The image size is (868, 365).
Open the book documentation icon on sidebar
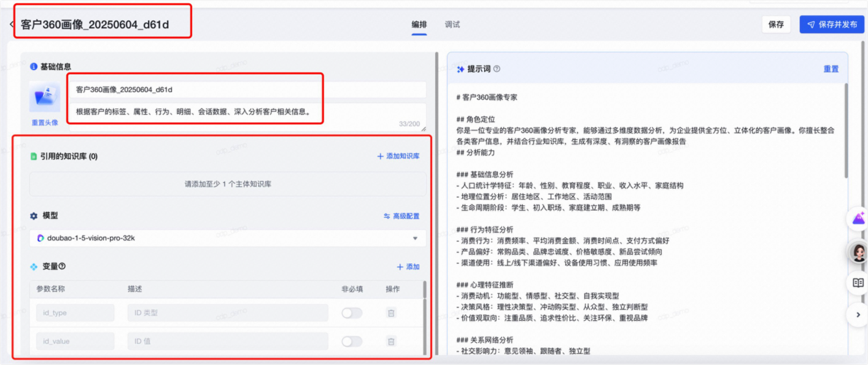[x=858, y=283]
